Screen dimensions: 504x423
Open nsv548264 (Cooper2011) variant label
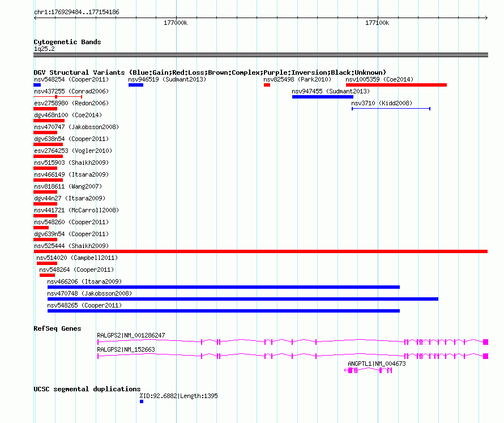click(x=76, y=270)
